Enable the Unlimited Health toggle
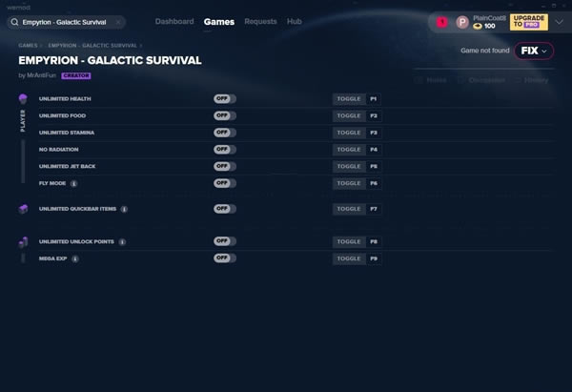 [225, 99]
